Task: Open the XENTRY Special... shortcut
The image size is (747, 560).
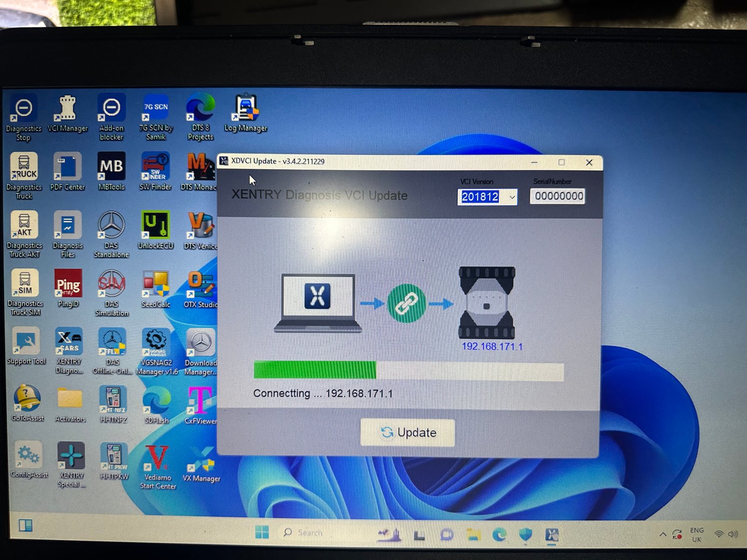Action: coord(72,465)
